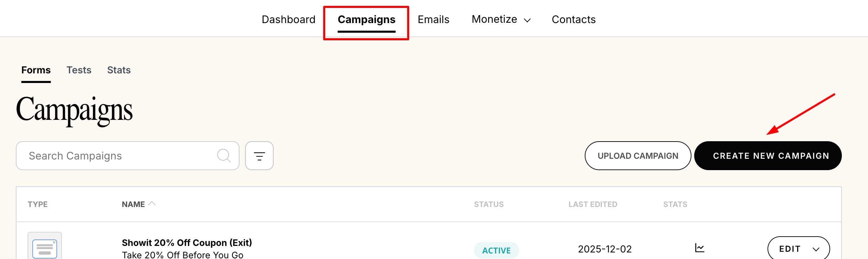Open the EDIT button dropdown arrow

pos(816,249)
